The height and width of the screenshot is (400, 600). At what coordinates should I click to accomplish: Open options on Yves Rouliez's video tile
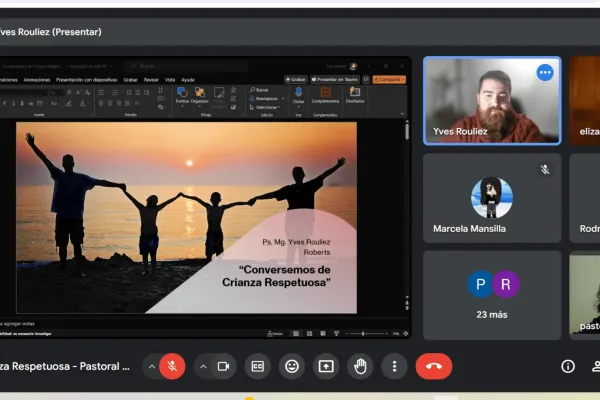click(x=545, y=72)
